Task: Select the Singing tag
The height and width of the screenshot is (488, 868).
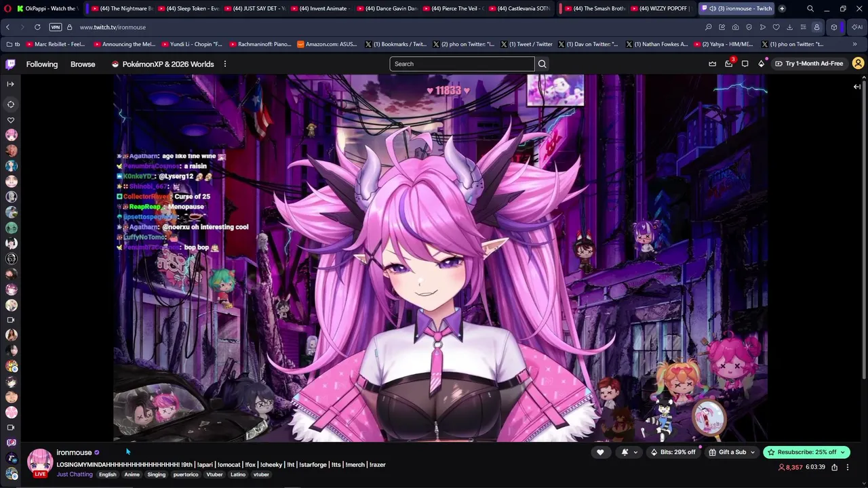Action: (x=157, y=474)
